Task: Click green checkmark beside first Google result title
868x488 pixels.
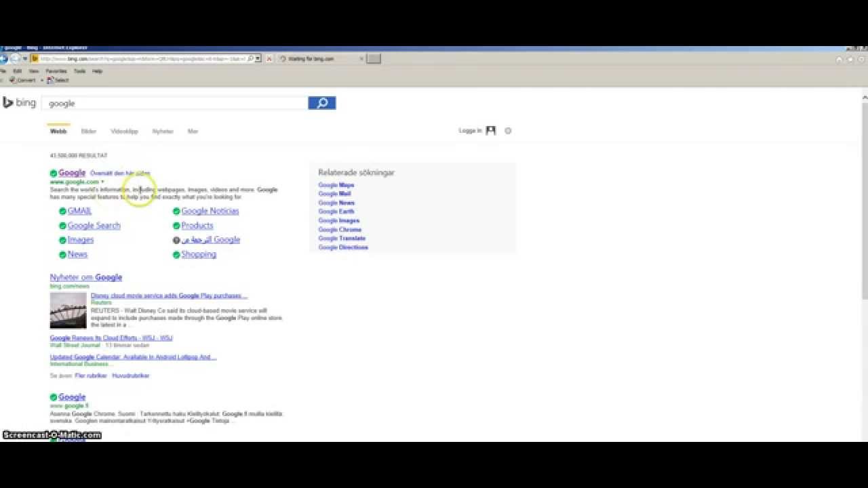Action: [x=54, y=173]
